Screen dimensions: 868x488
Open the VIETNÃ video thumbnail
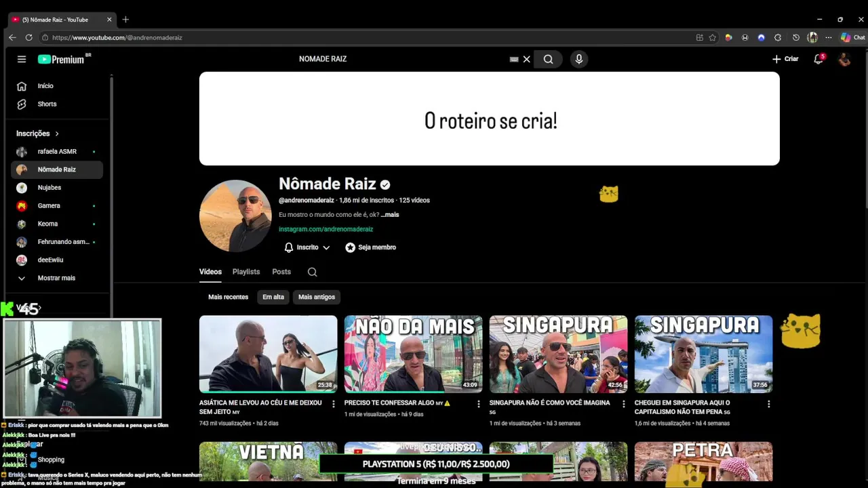(268, 462)
